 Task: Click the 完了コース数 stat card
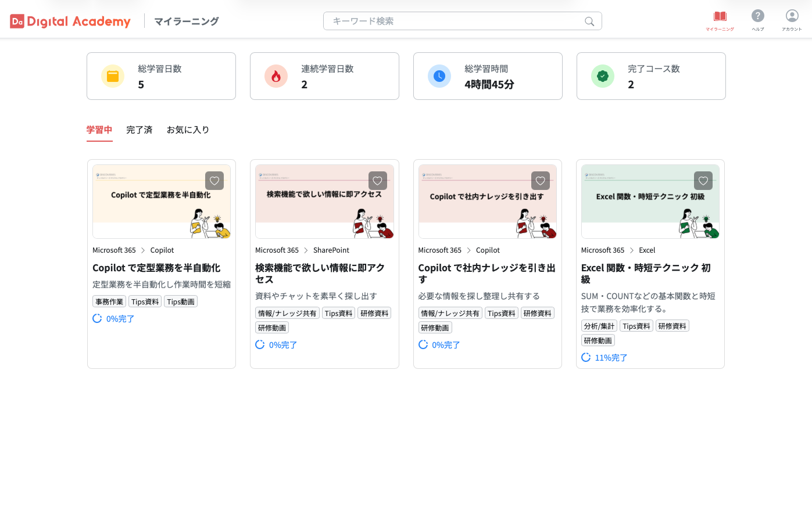651,76
